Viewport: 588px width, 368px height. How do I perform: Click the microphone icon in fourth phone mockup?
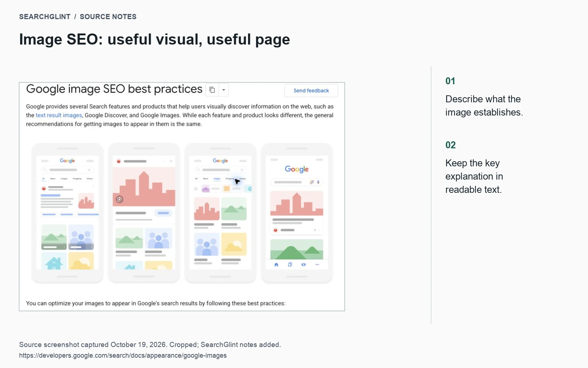[318, 182]
